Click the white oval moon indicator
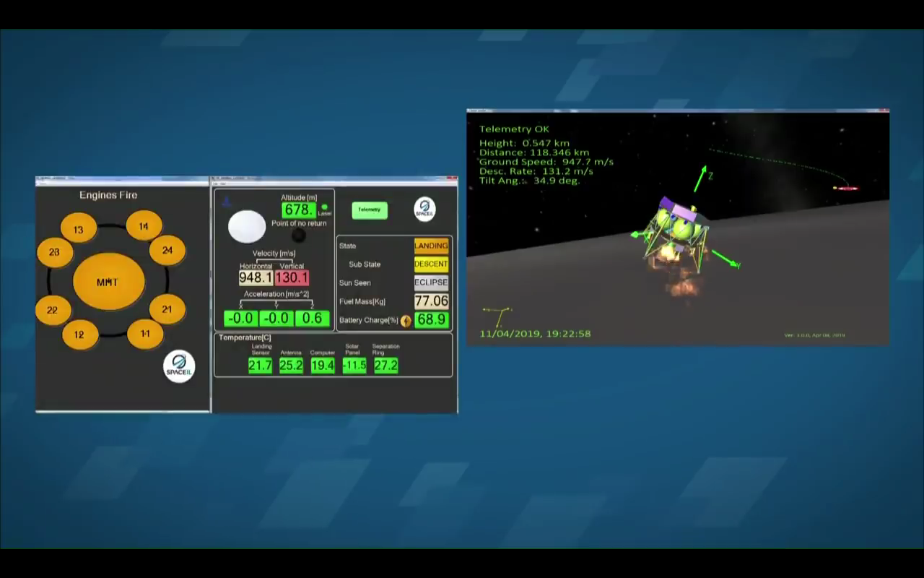 [247, 226]
